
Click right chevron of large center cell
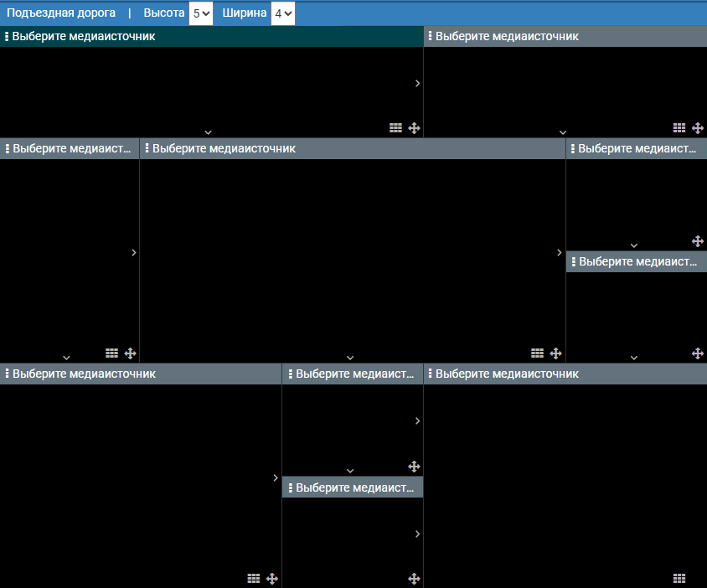pos(560,253)
